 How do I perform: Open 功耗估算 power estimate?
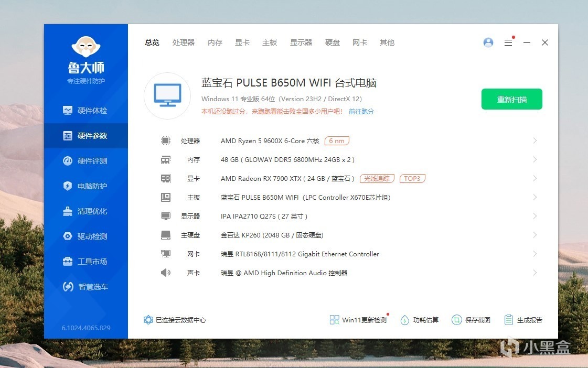(419, 320)
